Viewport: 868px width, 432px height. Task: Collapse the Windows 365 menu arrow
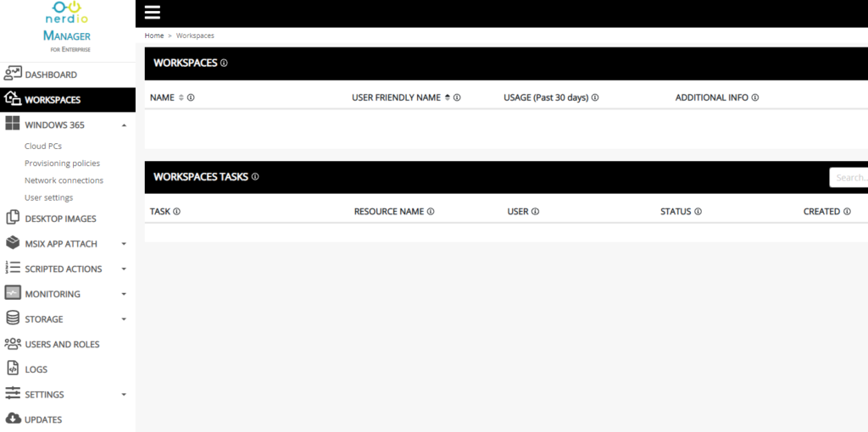point(124,125)
